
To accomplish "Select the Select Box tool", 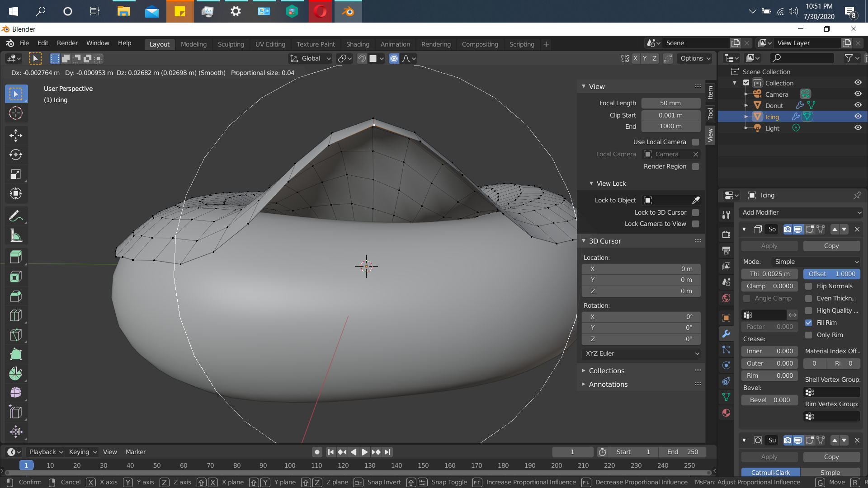I will [16, 94].
